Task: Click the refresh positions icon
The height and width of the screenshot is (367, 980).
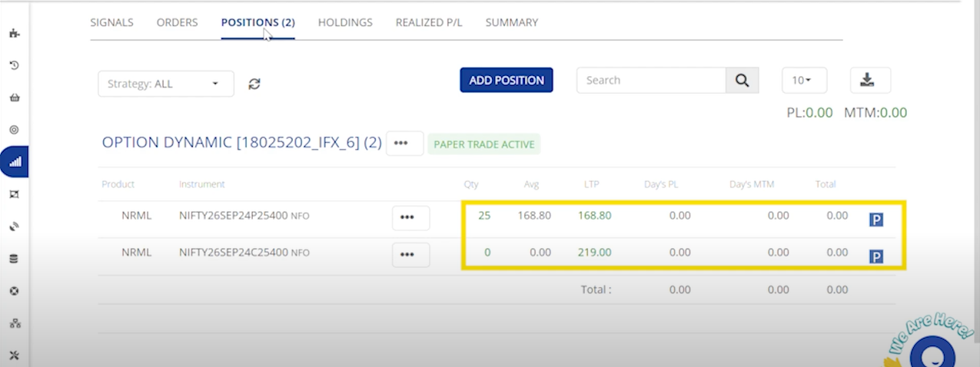Action: (x=254, y=84)
